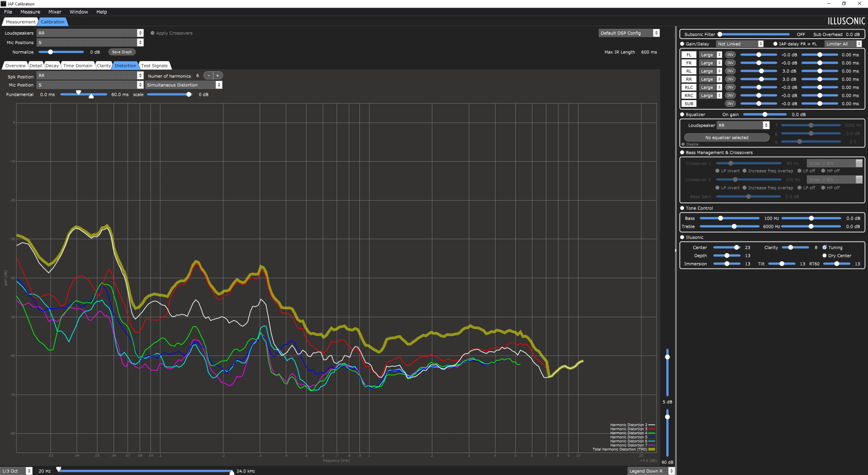This screenshot has width=868, height=475.
Task: Adjust the RT60 slider
Action: click(x=837, y=264)
